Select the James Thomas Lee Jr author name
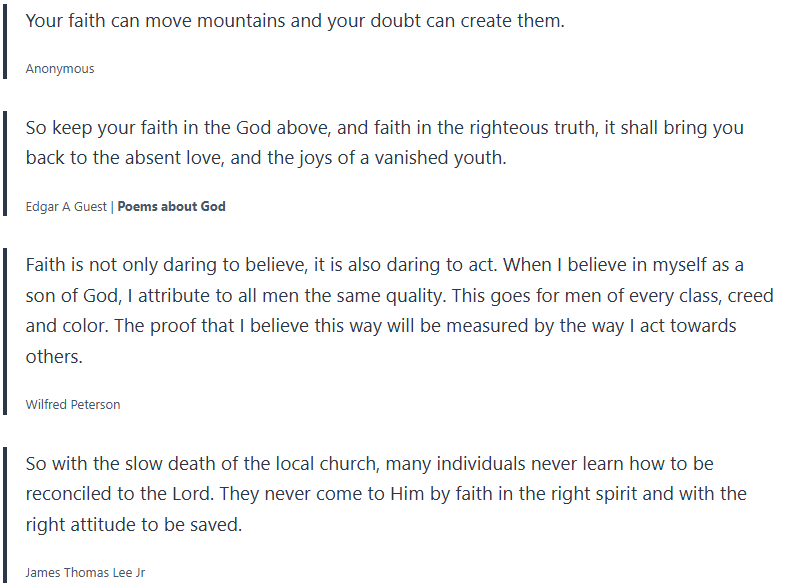 point(85,573)
